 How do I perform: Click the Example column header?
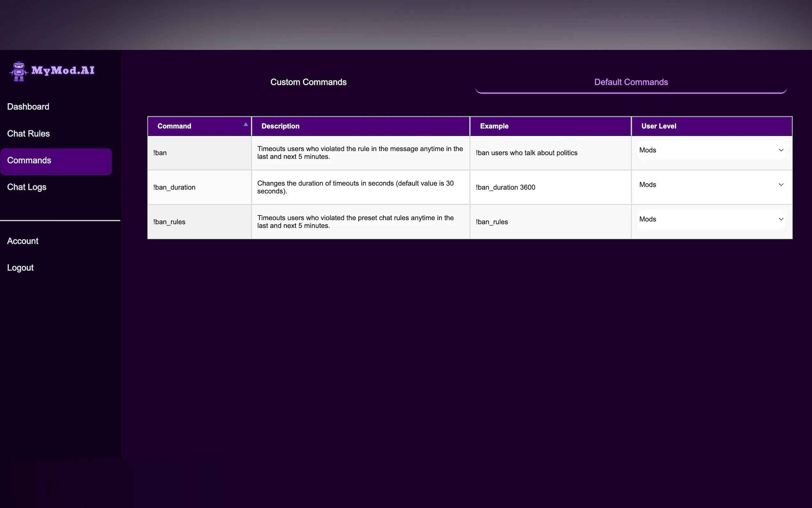click(494, 126)
